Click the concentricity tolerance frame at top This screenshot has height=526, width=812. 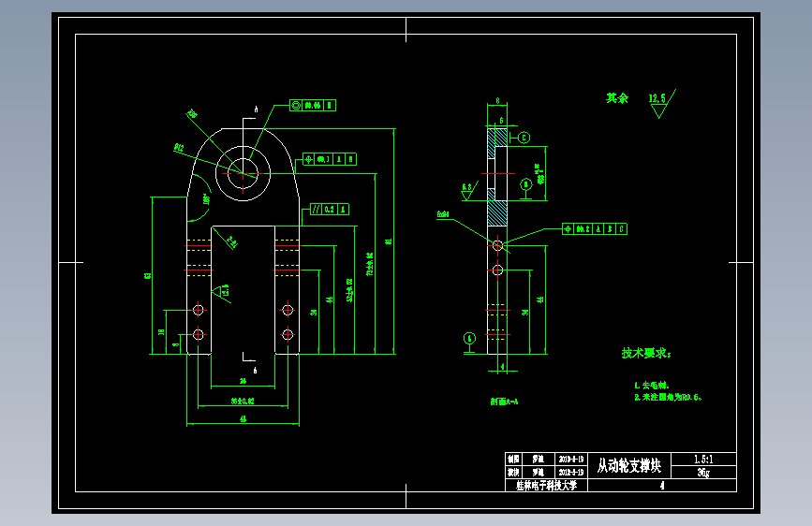(313, 106)
